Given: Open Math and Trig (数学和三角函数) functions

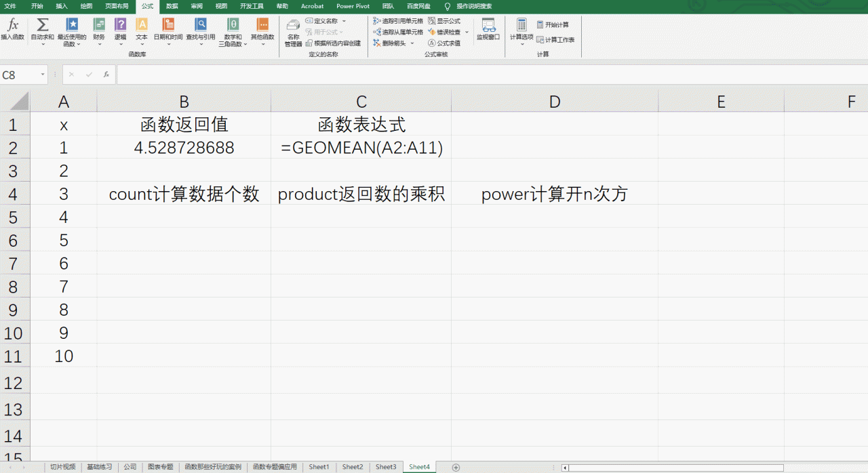Looking at the screenshot, I should point(233,32).
